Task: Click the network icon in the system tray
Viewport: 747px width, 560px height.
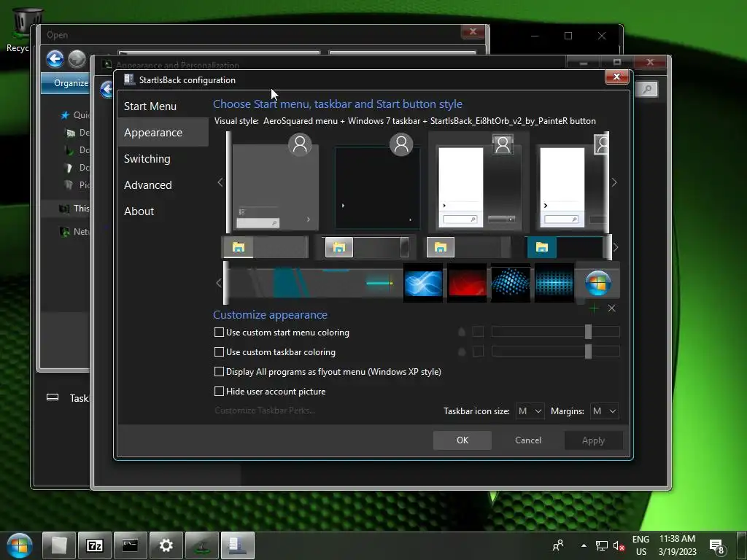Action: point(602,545)
